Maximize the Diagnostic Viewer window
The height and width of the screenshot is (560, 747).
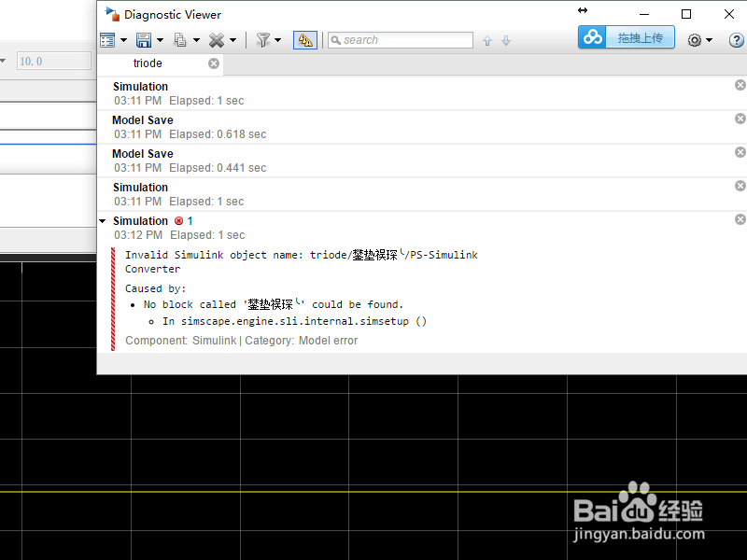point(686,14)
